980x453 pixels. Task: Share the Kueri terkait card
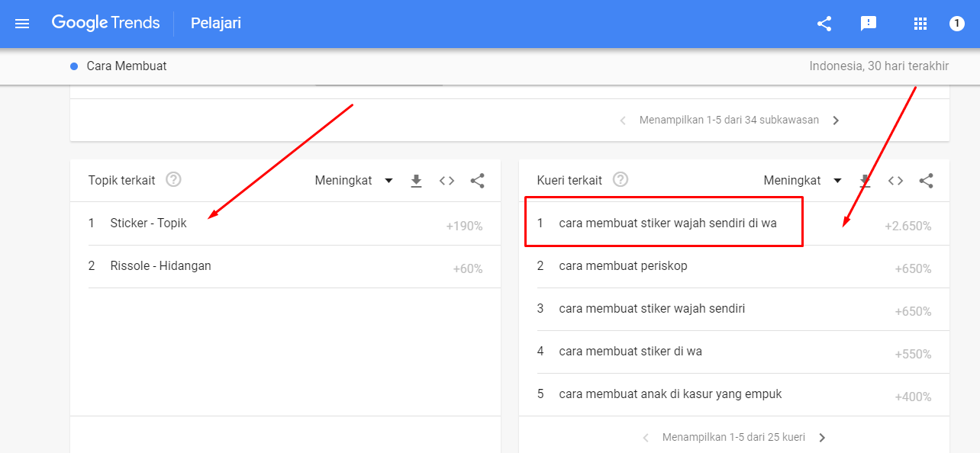(927, 181)
